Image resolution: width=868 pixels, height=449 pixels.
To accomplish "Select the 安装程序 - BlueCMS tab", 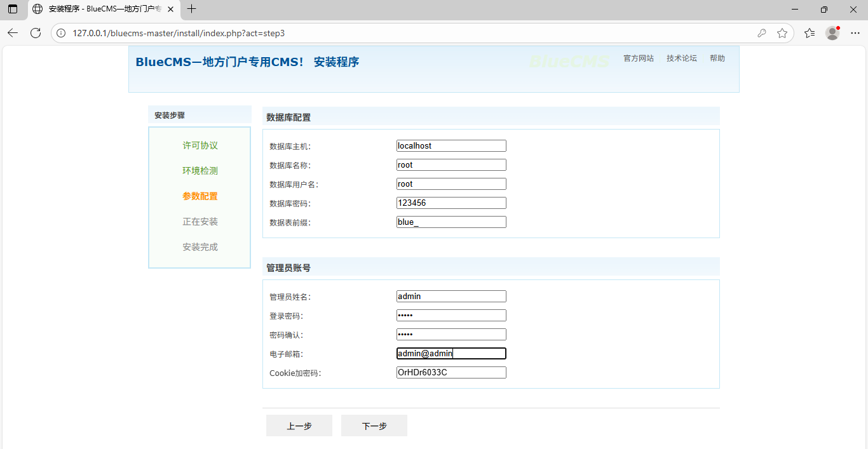I will tap(104, 9).
